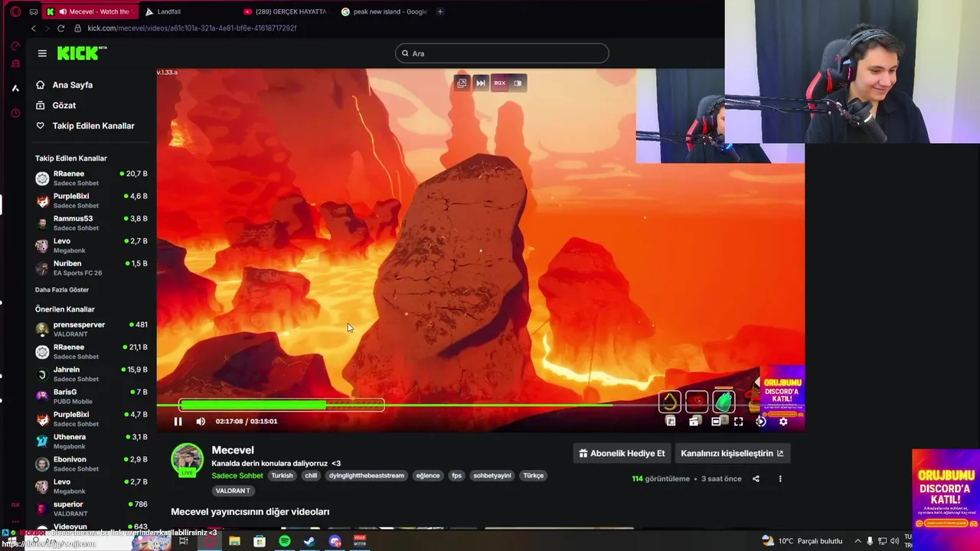This screenshot has width=980, height=551.
Task: Select the Türkçe tag
Action: (533, 475)
